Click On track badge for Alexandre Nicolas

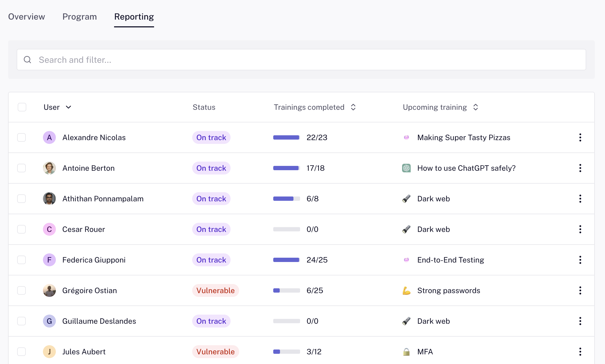(211, 137)
